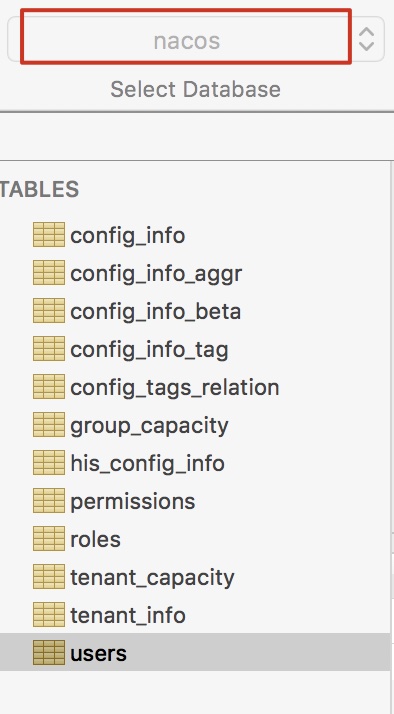Open the config_info_aggr table name
This screenshot has height=714, width=394.
156,274
